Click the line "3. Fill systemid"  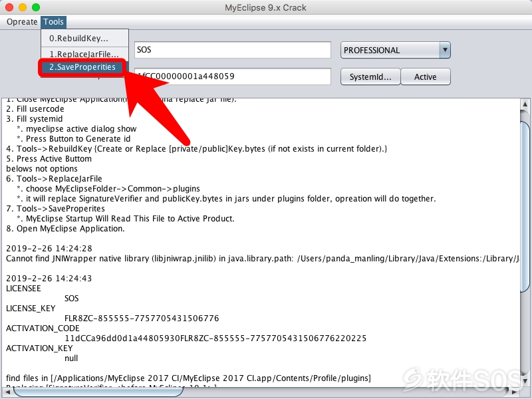[35, 119]
